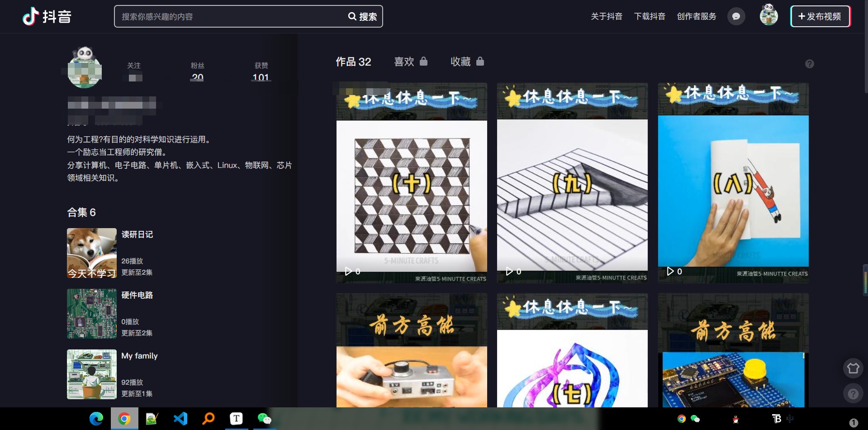Open 下载抖音 link
Screen dimensions: 868x430
click(650, 16)
